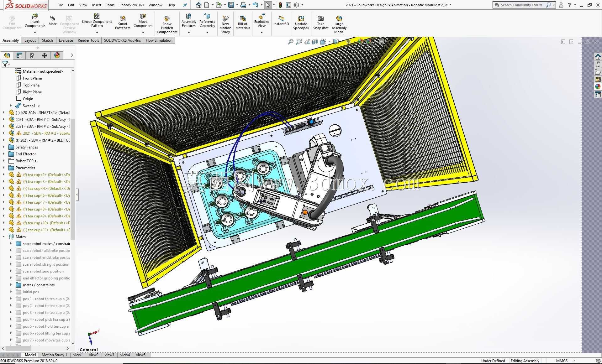Image resolution: width=602 pixels, height=364 pixels.
Task: Open the Exploded View dropdown arrow
Action: [x=261, y=33]
